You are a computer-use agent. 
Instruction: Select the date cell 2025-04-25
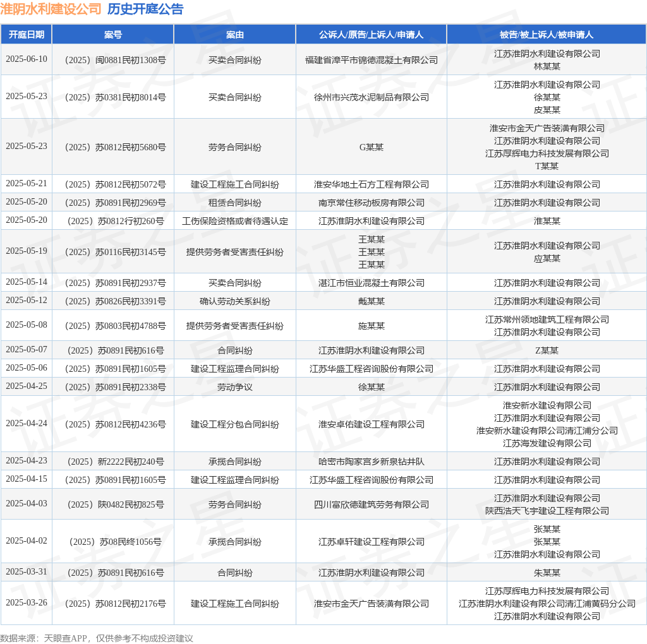point(27,387)
